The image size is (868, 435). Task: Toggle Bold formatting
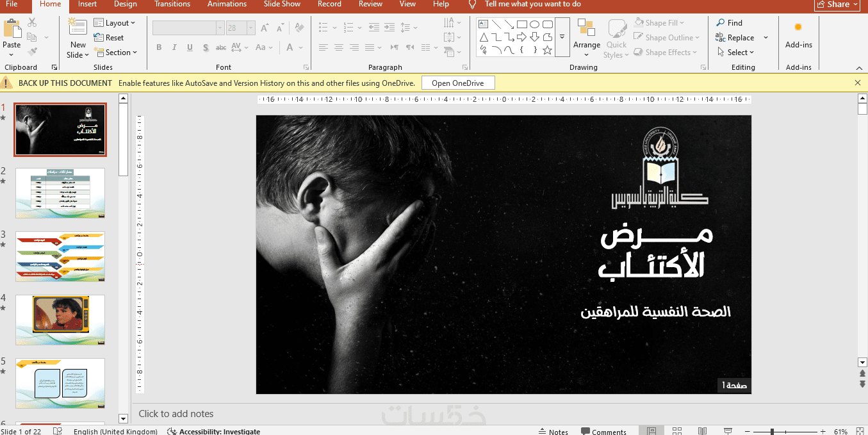(x=158, y=47)
